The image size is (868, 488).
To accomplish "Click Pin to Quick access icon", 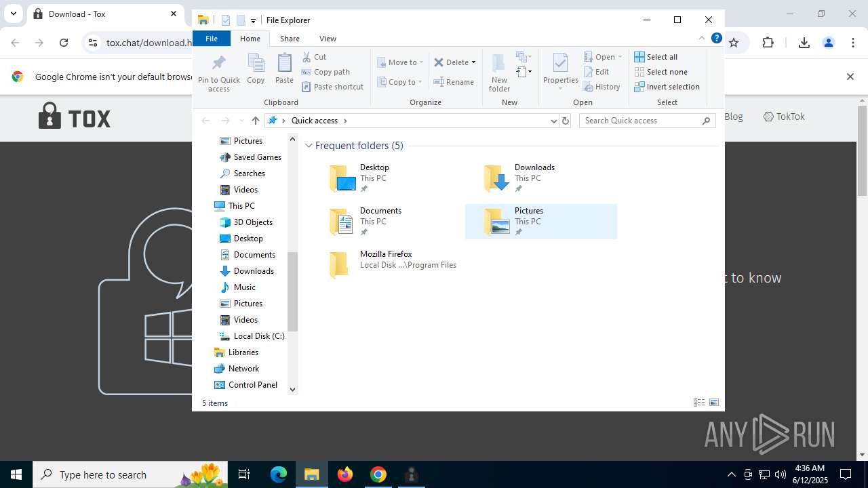I will [218, 73].
